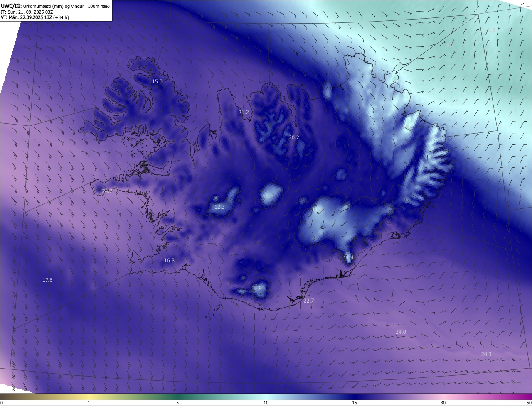This screenshot has width=532, height=406.
Task: Click the 21.2 value label
Action: coord(244,112)
